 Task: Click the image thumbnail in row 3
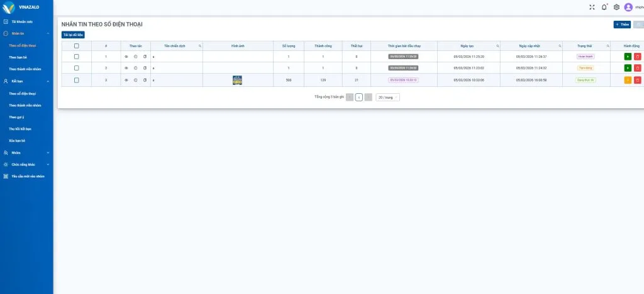[x=237, y=80]
